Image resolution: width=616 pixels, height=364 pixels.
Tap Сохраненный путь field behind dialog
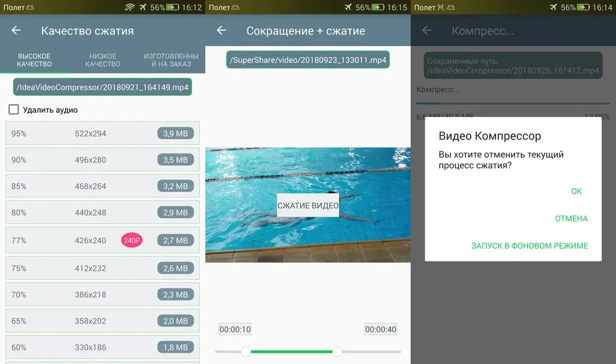click(x=513, y=66)
